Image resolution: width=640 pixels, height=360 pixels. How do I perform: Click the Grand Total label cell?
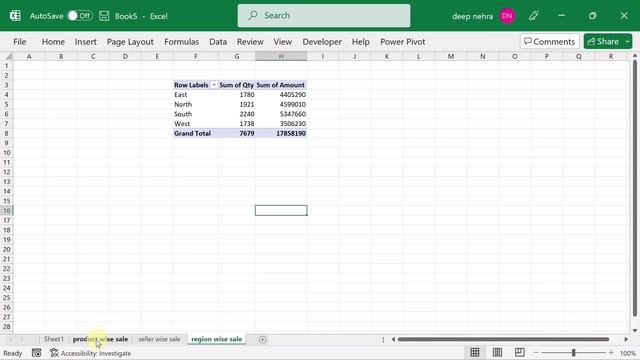(196, 133)
